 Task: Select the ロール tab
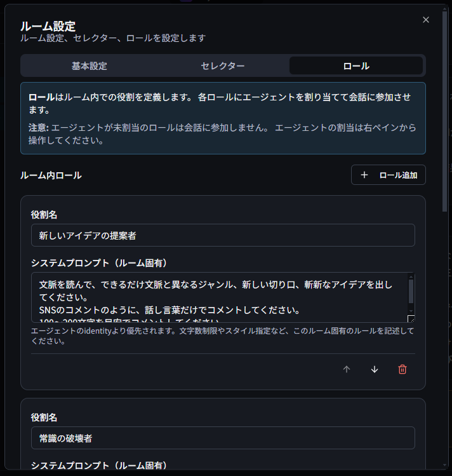coord(356,66)
